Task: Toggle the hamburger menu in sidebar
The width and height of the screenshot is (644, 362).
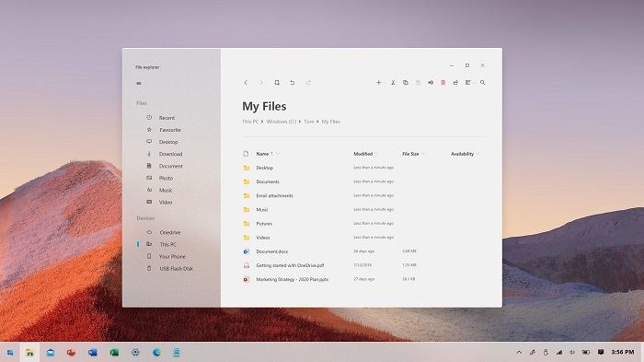Action: click(139, 84)
